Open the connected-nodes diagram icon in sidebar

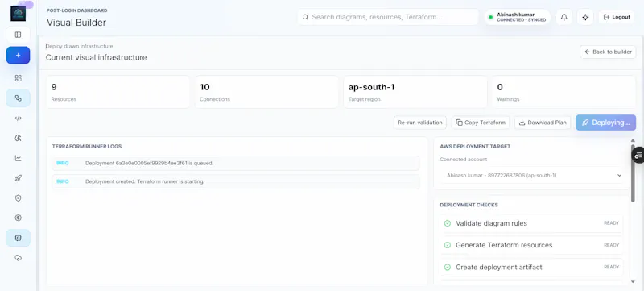(x=18, y=98)
